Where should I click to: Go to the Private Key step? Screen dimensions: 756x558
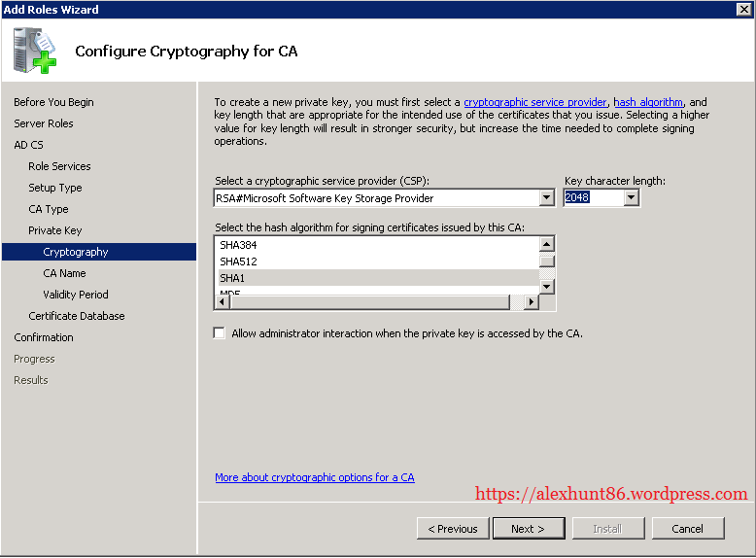click(55, 230)
